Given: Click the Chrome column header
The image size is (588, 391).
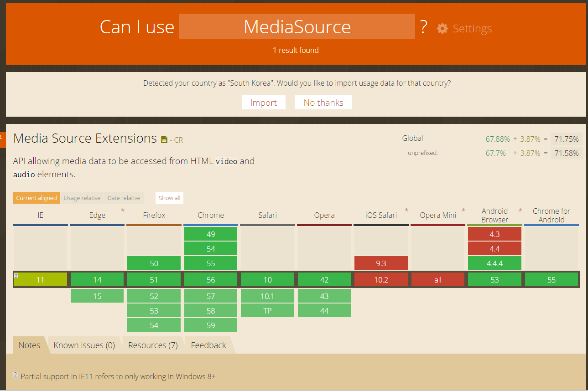Looking at the screenshot, I should (211, 215).
